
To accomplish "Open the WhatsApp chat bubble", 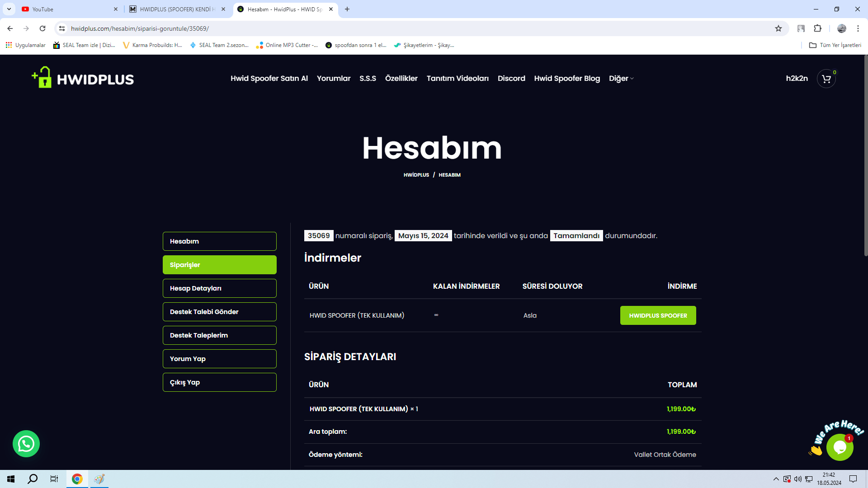I will click(x=26, y=444).
